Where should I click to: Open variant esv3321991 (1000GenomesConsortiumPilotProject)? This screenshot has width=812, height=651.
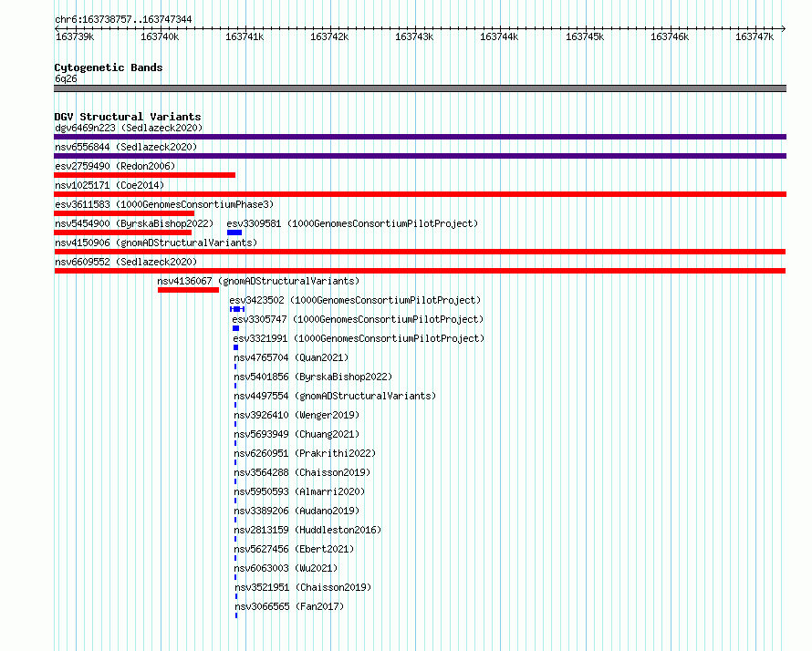coord(359,338)
